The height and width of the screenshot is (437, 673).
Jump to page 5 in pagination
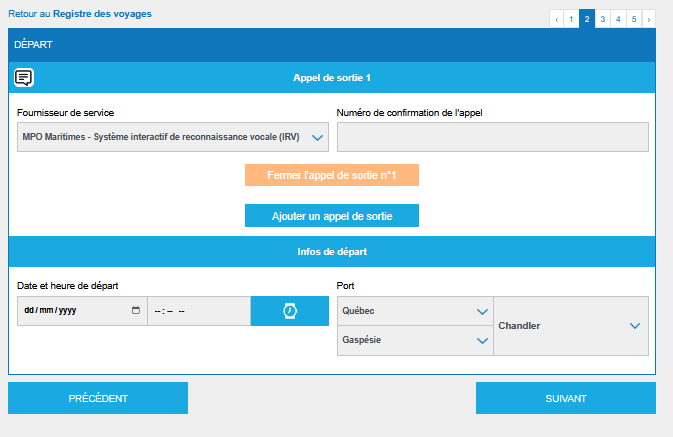pyautogui.click(x=634, y=18)
